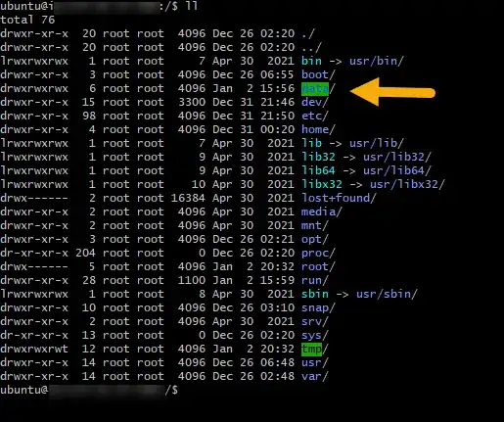Click the 'usr/libx32/' symlink target

pos(407,184)
